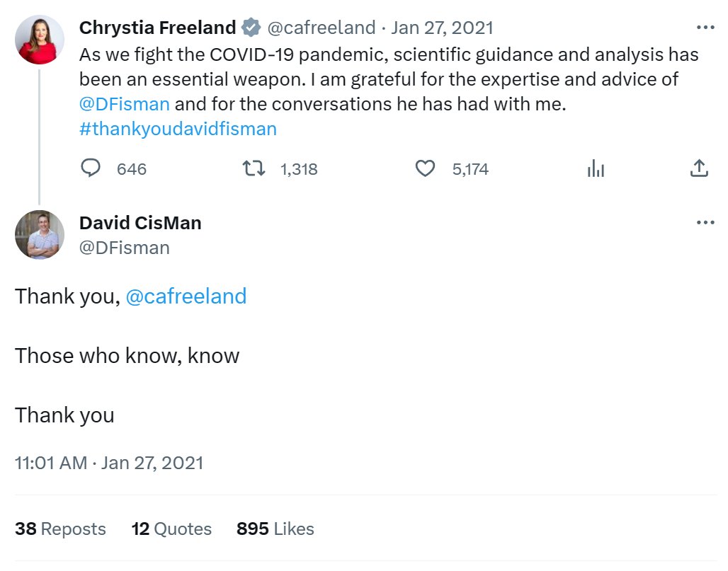Click the repost icon on Freeland's tweet

tap(254, 168)
